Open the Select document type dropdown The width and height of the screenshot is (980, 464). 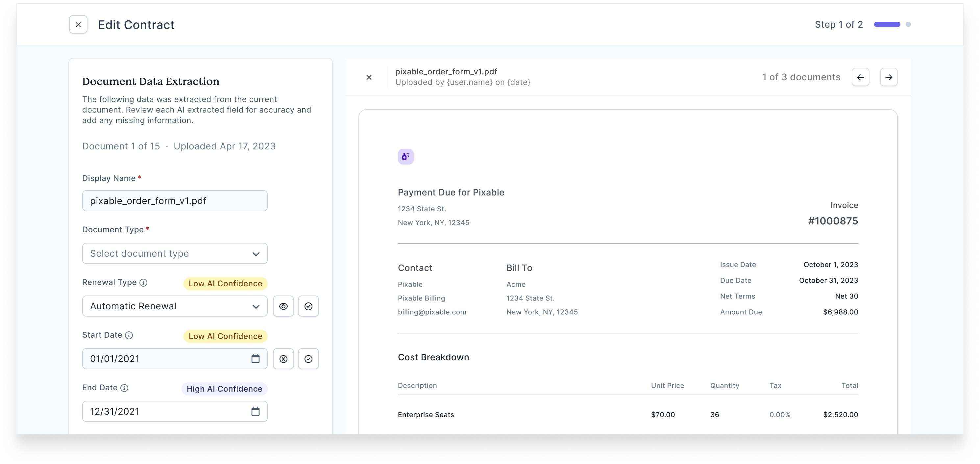[175, 253]
